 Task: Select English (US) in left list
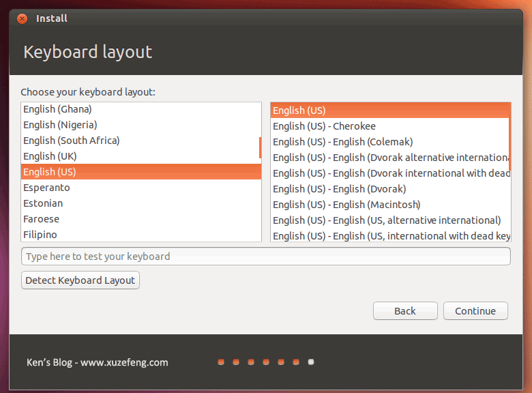coord(141,172)
